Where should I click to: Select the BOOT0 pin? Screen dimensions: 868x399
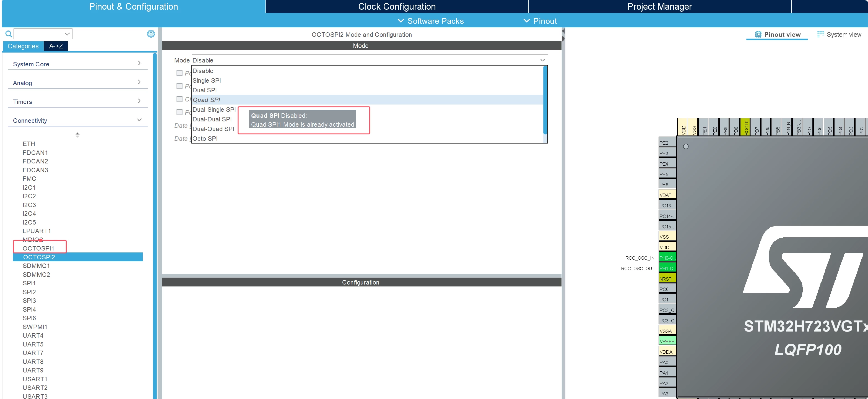pos(745,127)
